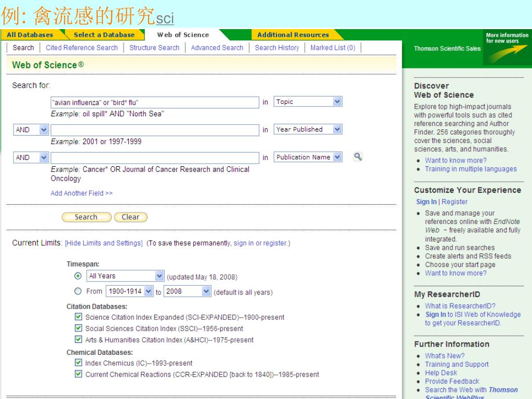The image size is (532, 399).
Task: Open Search History
Action: [x=277, y=47]
